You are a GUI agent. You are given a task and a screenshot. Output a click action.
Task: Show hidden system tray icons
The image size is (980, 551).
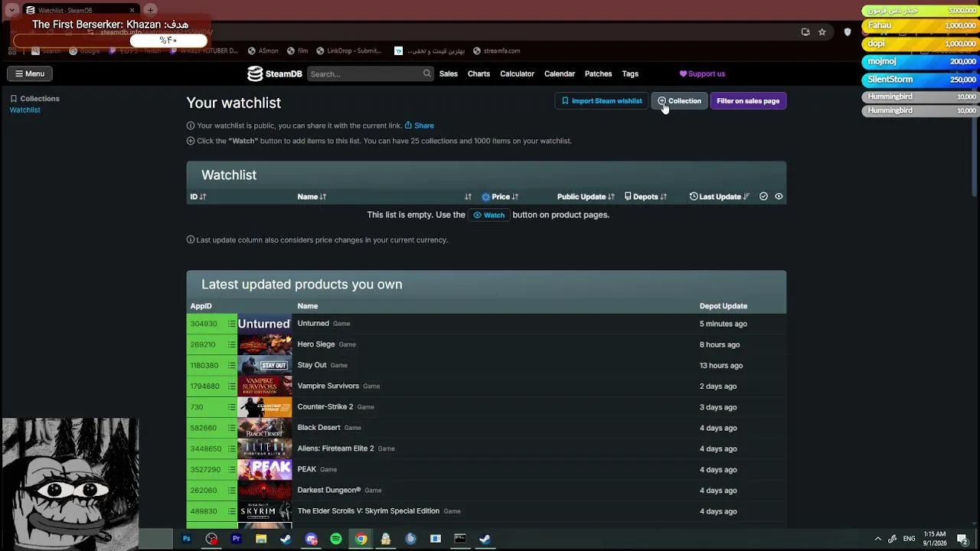(878, 539)
